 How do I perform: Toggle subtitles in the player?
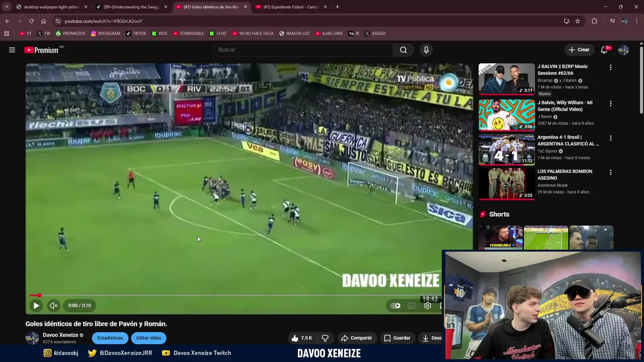tap(412, 305)
